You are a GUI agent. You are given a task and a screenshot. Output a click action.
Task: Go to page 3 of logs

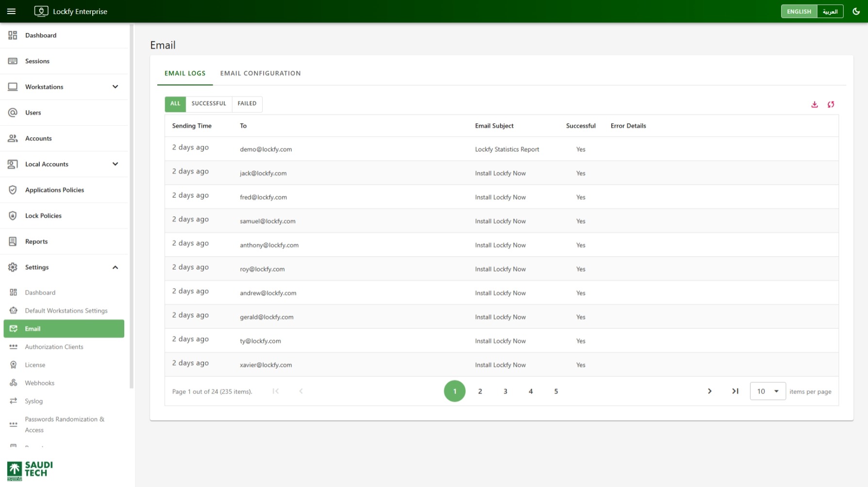pyautogui.click(x=505, y=391)
